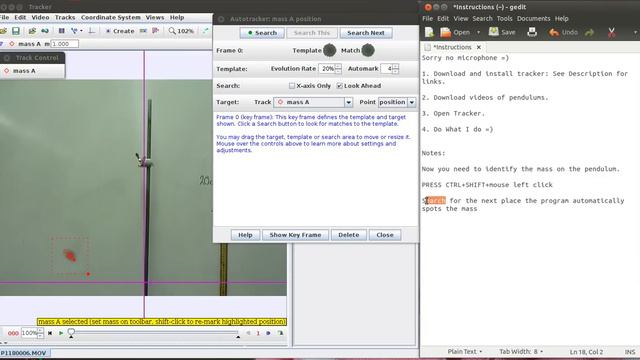The image size is (640, 360).
Task: Click the new document icon in gedit
Action: 429,32
